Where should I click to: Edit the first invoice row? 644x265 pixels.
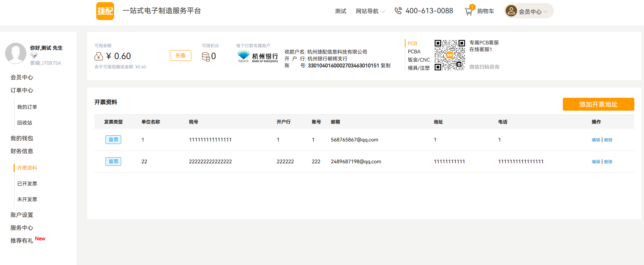click(x=596, y=140)
